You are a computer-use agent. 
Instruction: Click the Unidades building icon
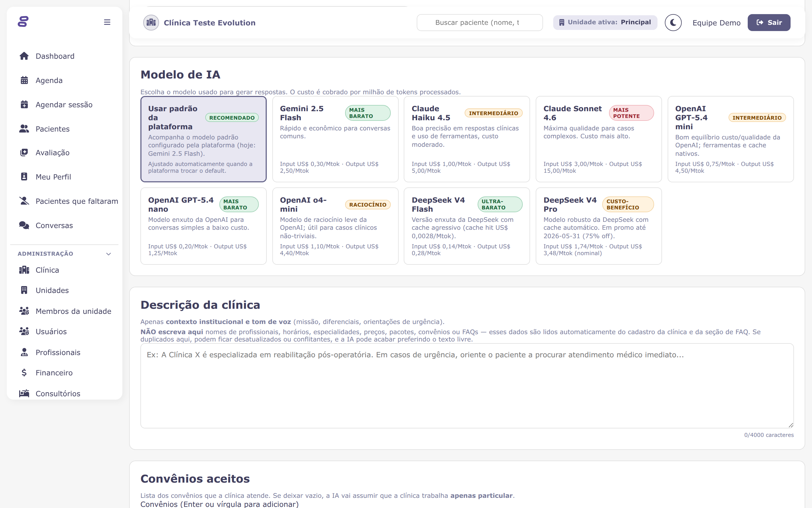click(x=24, y=290)
